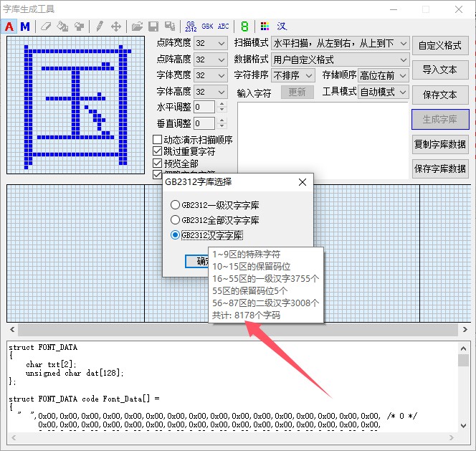Expand 数据格式 dropdown
The width and height of the screenshot is (476, 451).
[341, 60]
